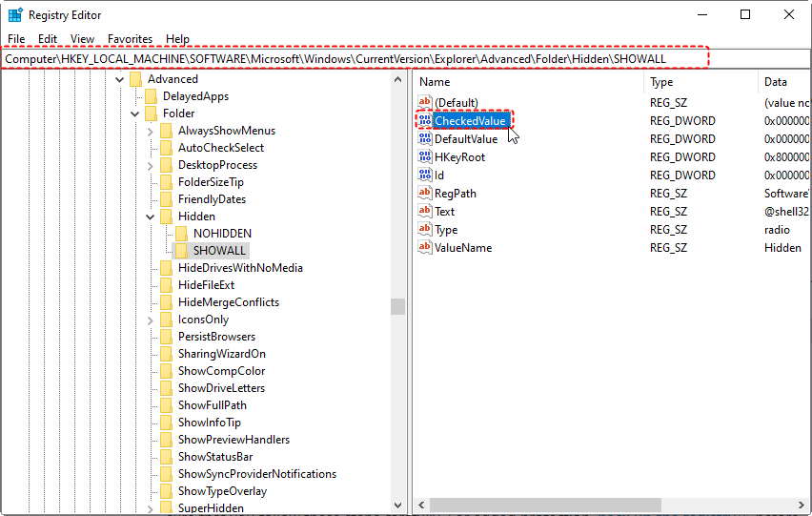The width and height of the screenshot is (812, 516).
Task: Collapse the Folder key
Action: tap(135, 114)
